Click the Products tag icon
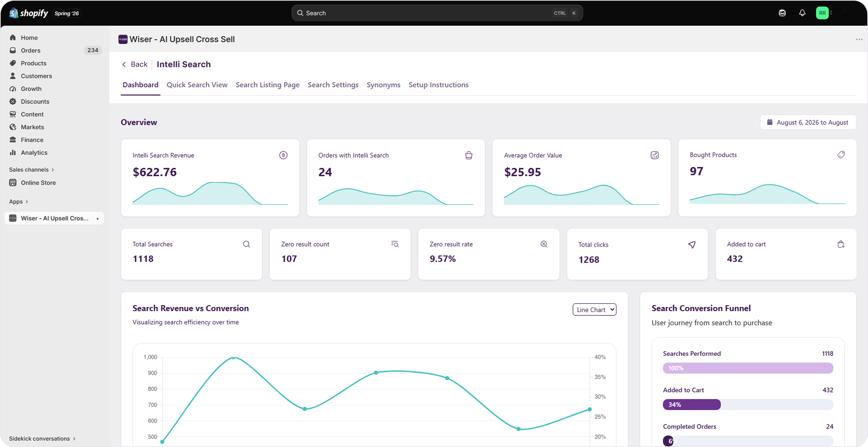This screenshot has height=447, width=868. (x=13, y=63)
